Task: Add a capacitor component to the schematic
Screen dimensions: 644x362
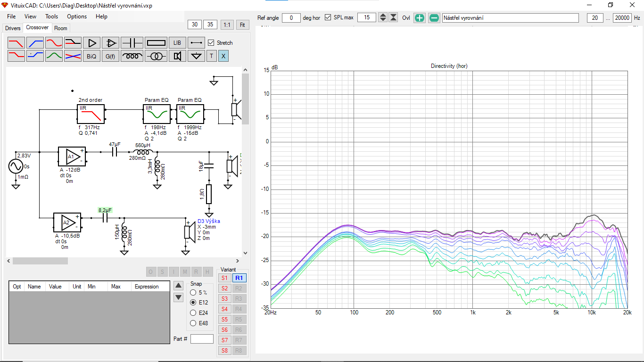Action: (x=132, y=43)
